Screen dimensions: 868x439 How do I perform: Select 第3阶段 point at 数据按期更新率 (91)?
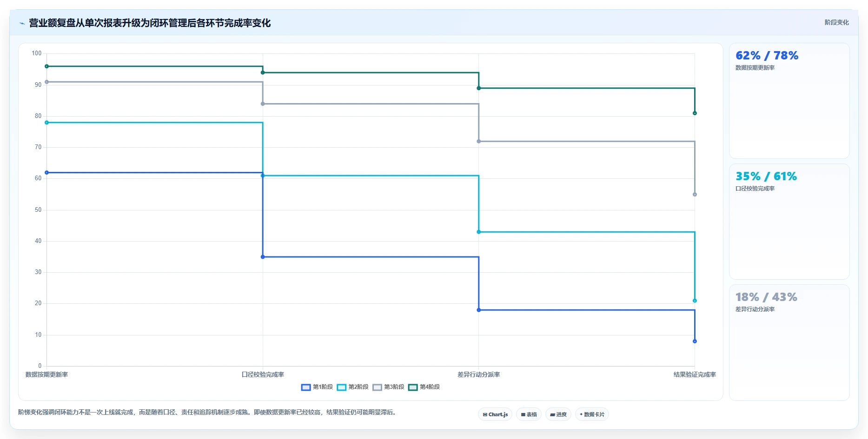(x=46, y=82)
